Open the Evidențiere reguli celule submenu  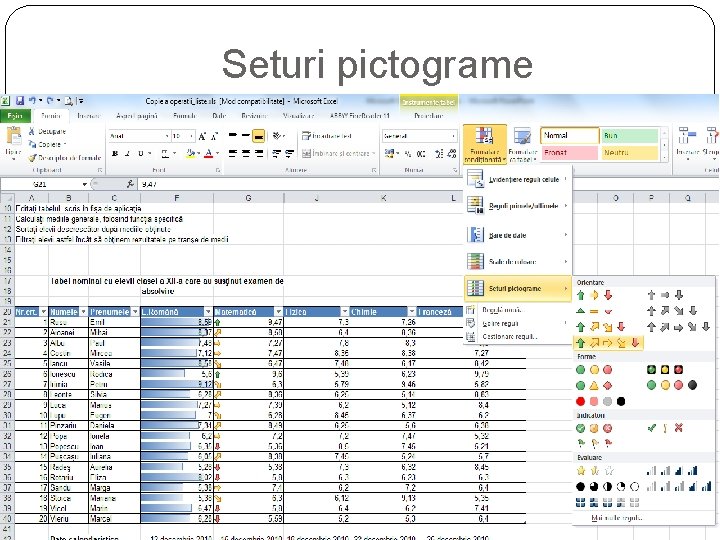click(x=518, y=179)
